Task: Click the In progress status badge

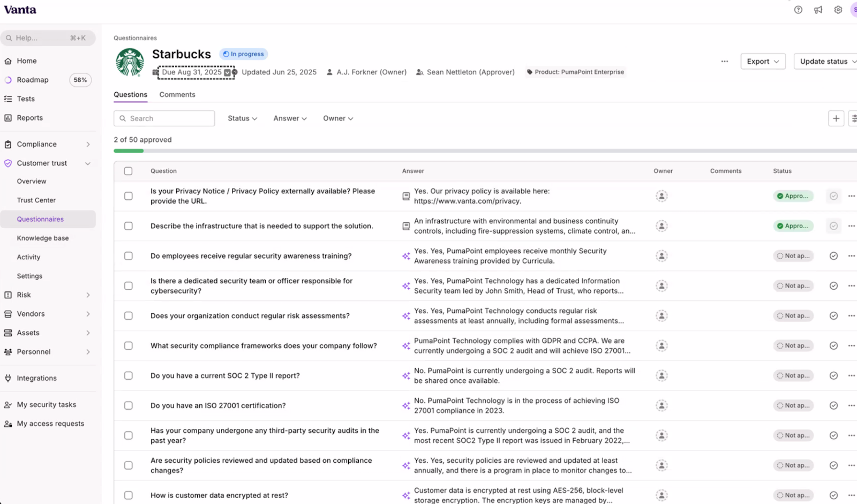Action: point(243,54)
